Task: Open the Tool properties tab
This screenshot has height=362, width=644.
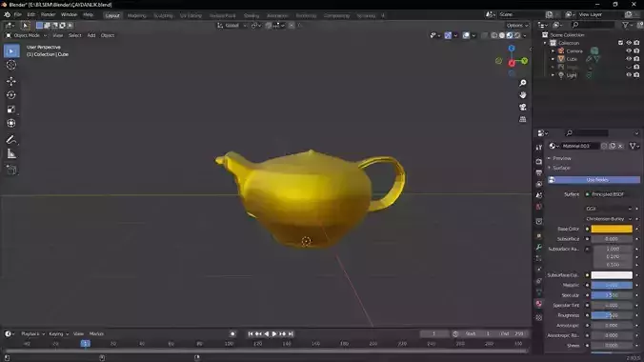Action: coord(539,148)
